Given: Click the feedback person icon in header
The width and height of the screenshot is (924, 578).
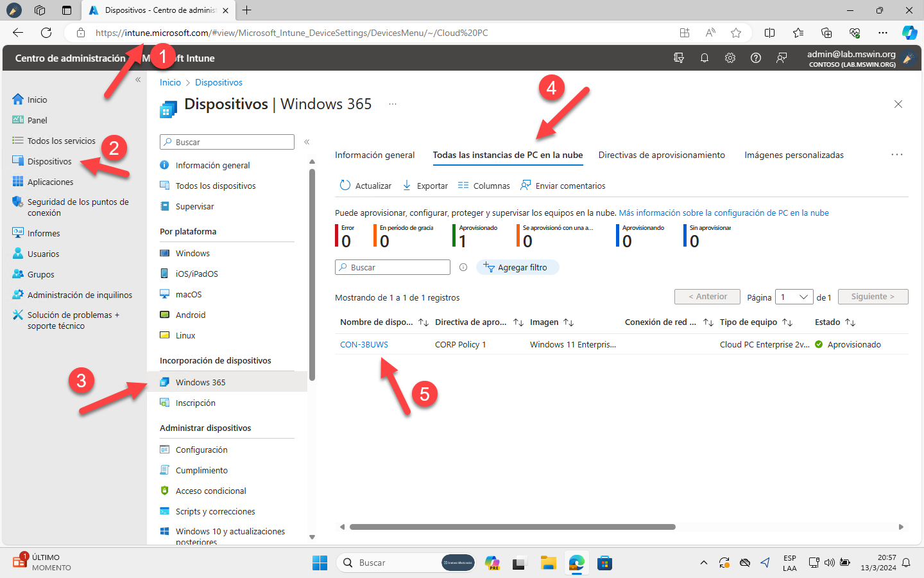Looking at the screenshot, I should point(781,58).
